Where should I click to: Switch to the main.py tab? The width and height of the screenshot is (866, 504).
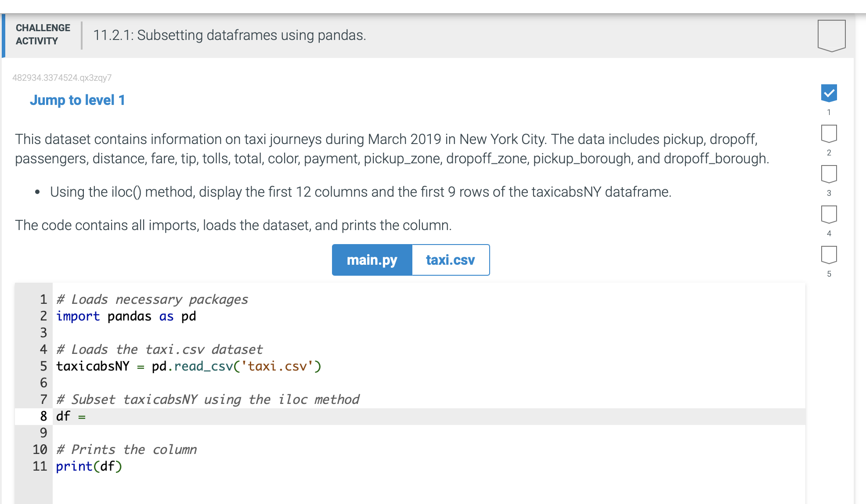372,260
